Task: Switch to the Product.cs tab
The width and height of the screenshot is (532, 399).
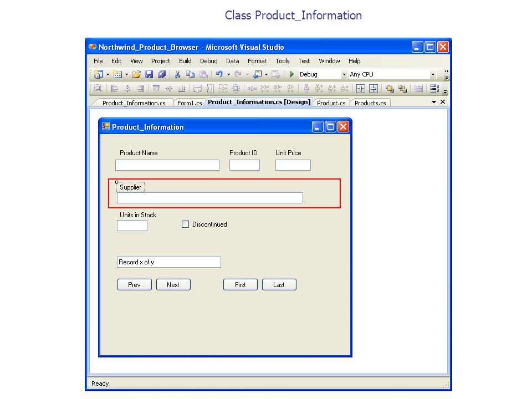Action: (331, 103)
